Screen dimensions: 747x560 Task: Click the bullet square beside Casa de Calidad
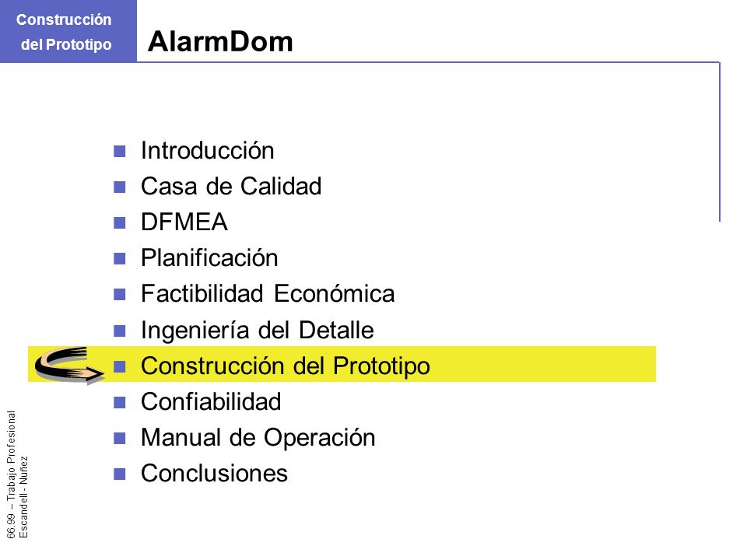(120, 187)
